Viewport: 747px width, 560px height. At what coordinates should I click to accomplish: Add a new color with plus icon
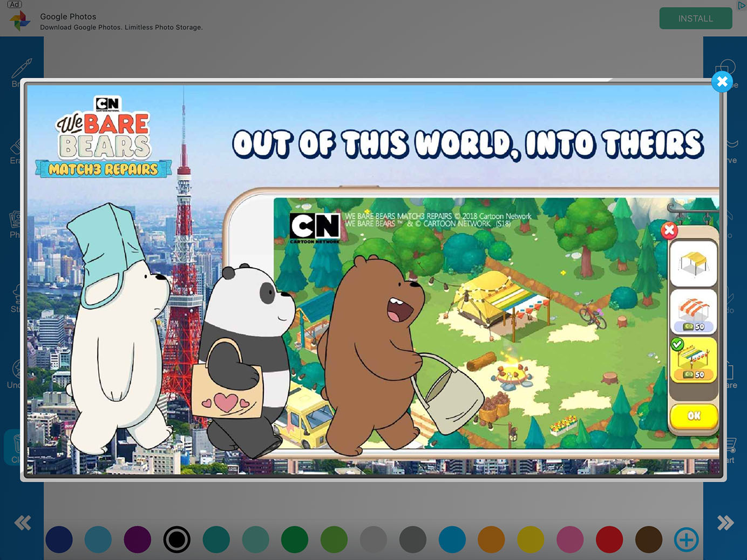[x=686, y=539]
